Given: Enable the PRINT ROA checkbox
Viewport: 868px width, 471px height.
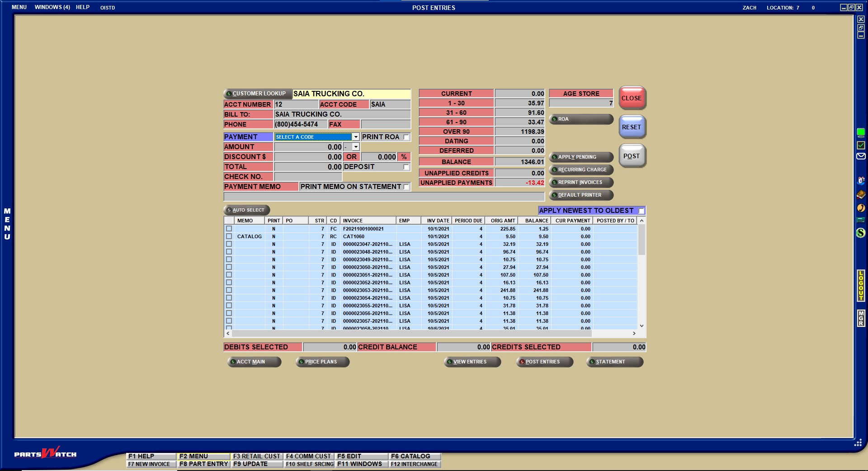Looking at the screenshot, I should click(x=406, y=137).
